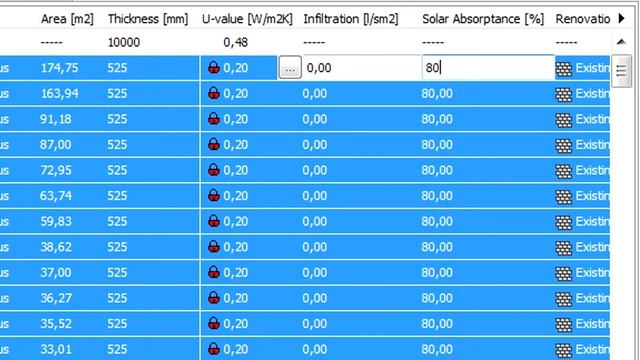Image resolution: width=640 pixels, height=360 pixels.
Task: Click the U-value lock icon in row 91,18
Action: 214,119
